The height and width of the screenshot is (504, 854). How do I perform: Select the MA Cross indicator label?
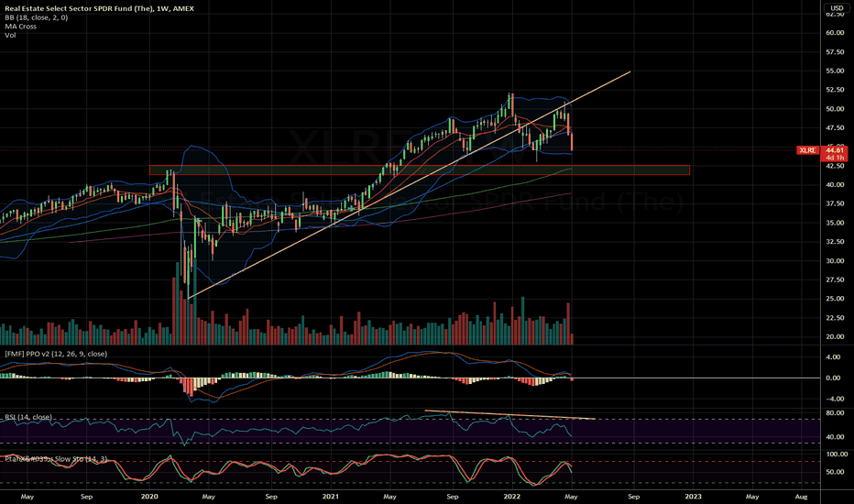21,27
